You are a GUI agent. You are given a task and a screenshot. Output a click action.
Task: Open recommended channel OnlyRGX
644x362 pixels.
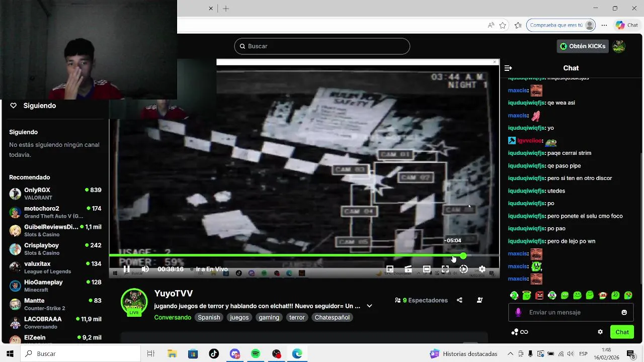click(x=55, y=194)
